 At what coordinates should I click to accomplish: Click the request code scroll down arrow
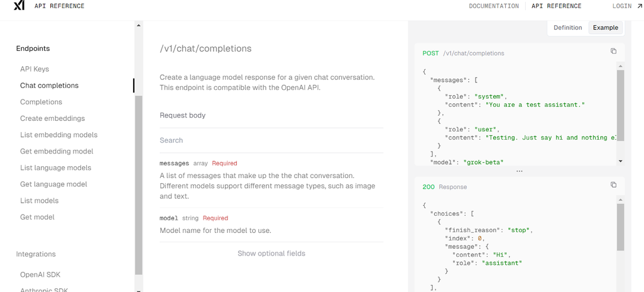[621, 161]
